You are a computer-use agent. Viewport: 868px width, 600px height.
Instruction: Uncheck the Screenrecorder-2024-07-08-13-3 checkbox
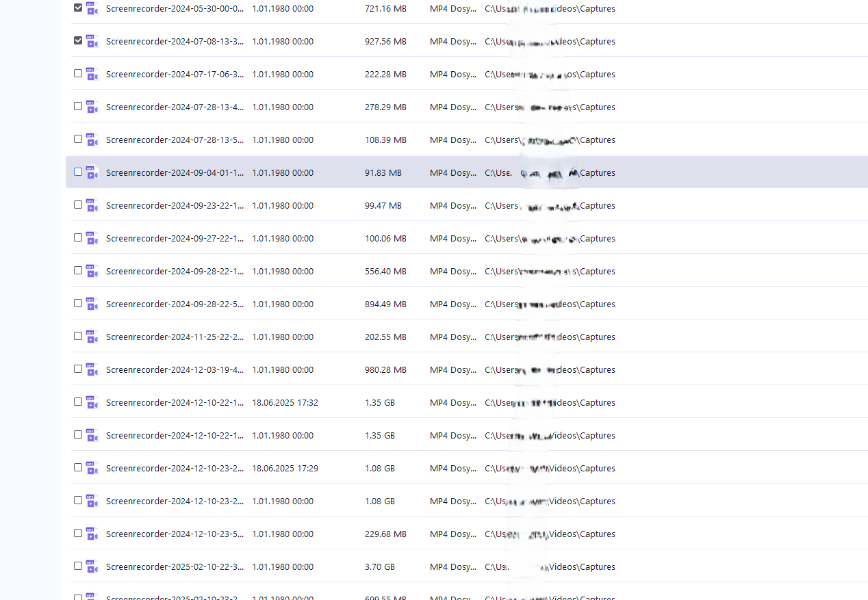tap(78, 40)
